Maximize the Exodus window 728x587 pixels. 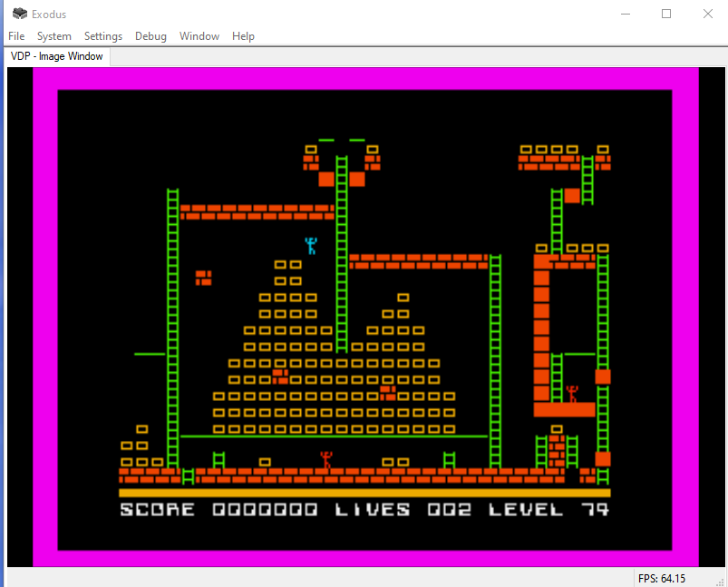point(666,14)
